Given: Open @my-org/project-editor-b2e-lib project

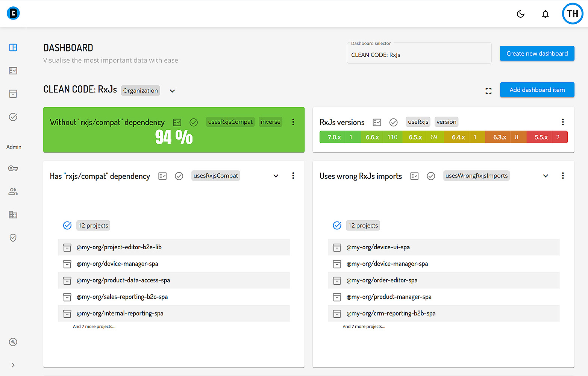Looking at the screenshot, I should pos(174,247).
